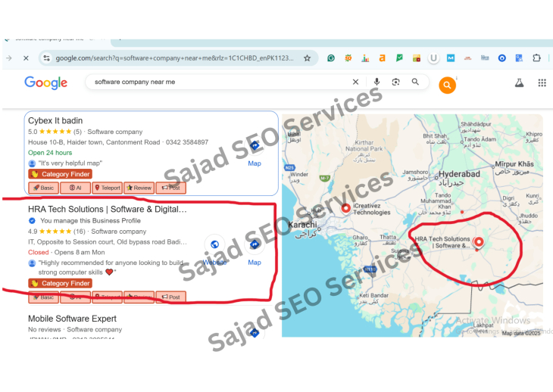Click AI button under Cybex It badin
Viewport: 553px width, 392px height.
[x=75, y=188]
